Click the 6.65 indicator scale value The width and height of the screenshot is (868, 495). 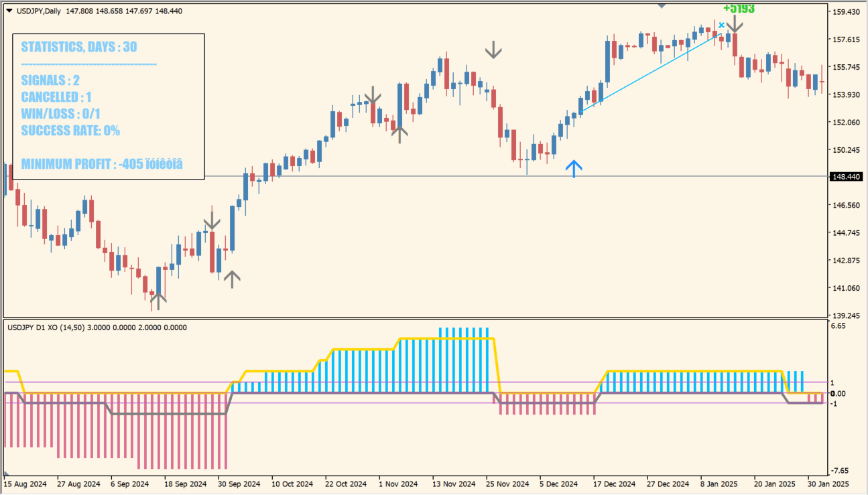pyautogui.click(x=839, y=326)
